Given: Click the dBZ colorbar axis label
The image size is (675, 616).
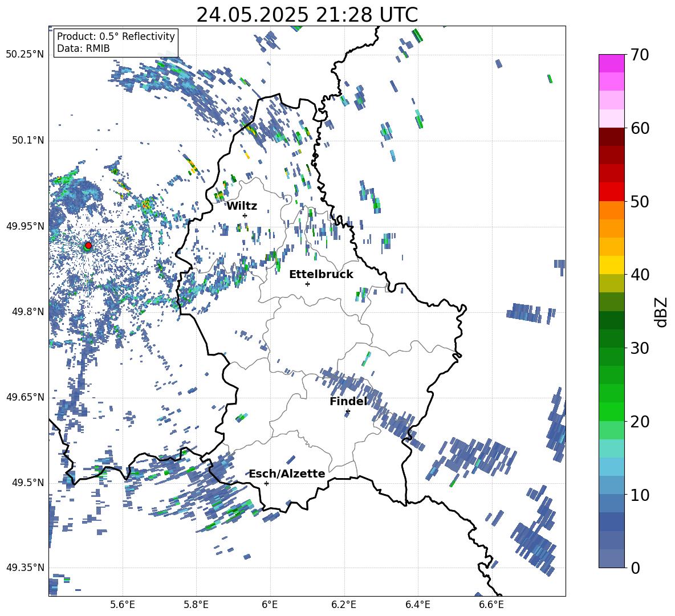Looking at the screenshot, I should 662,312.
